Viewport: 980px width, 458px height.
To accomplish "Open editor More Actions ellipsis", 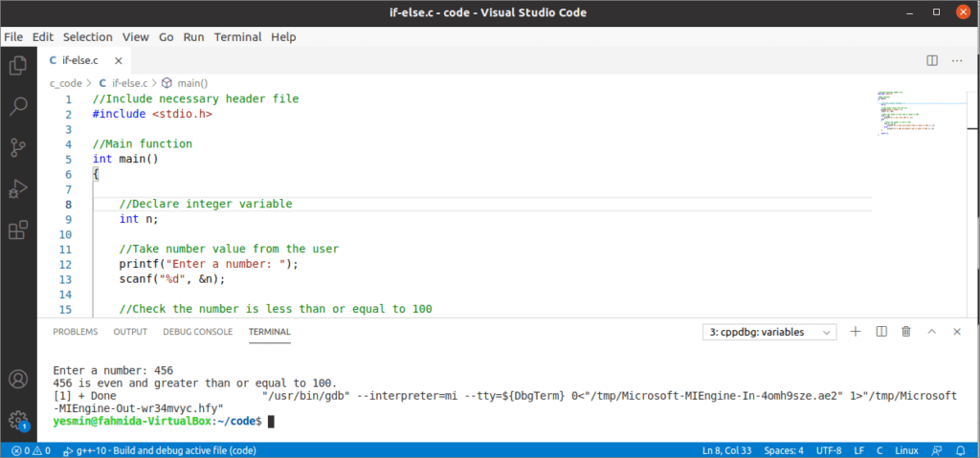I will click(x=957, y=60).
